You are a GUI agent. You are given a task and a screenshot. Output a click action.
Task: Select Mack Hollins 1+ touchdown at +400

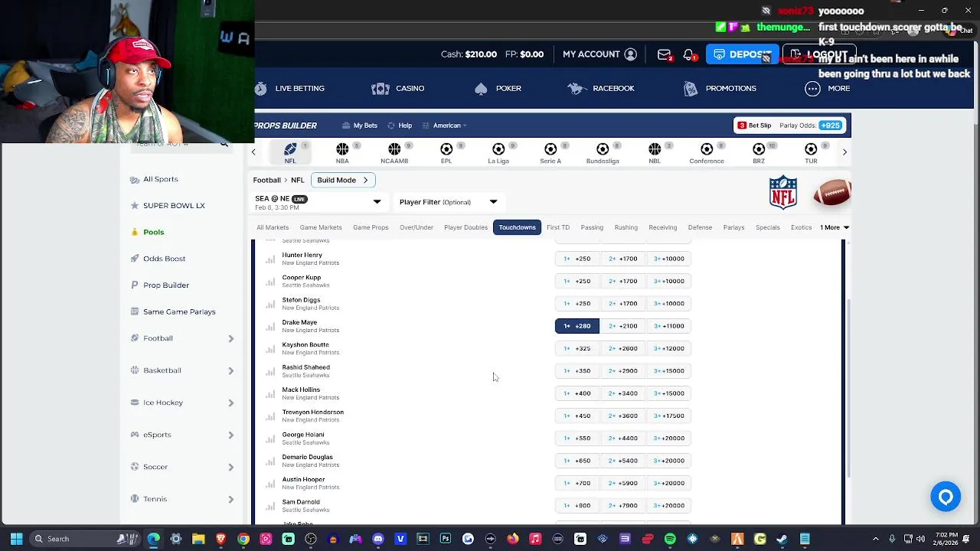[x=577, y=393]
